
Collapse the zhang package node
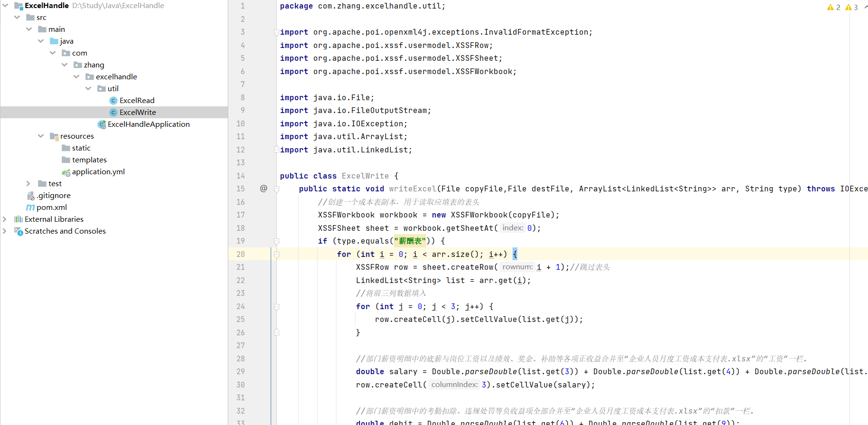pos(65,65)
